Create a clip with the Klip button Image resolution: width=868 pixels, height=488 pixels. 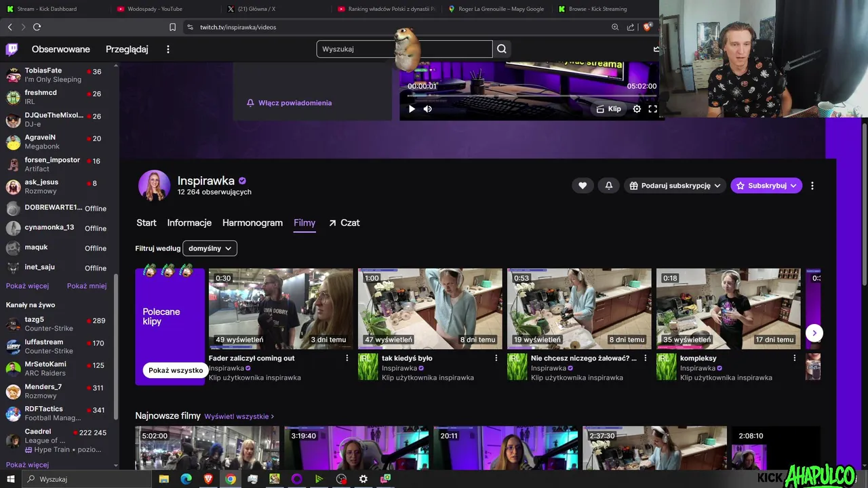point(608,108)
